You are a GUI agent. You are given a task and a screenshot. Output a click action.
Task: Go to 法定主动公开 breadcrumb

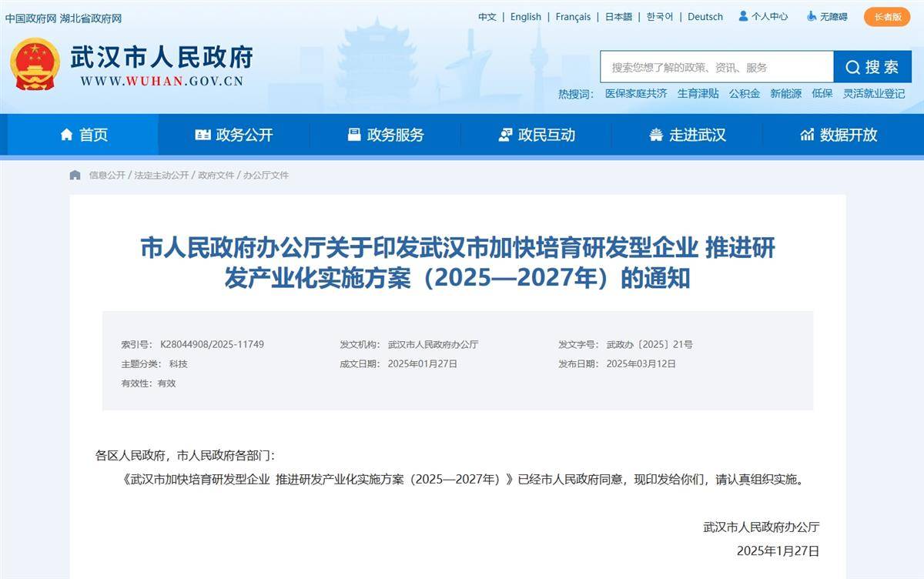pos(161,175)
